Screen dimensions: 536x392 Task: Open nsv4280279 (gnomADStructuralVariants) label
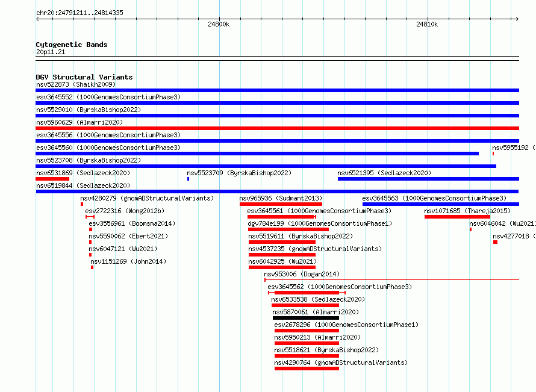(147, 198)
